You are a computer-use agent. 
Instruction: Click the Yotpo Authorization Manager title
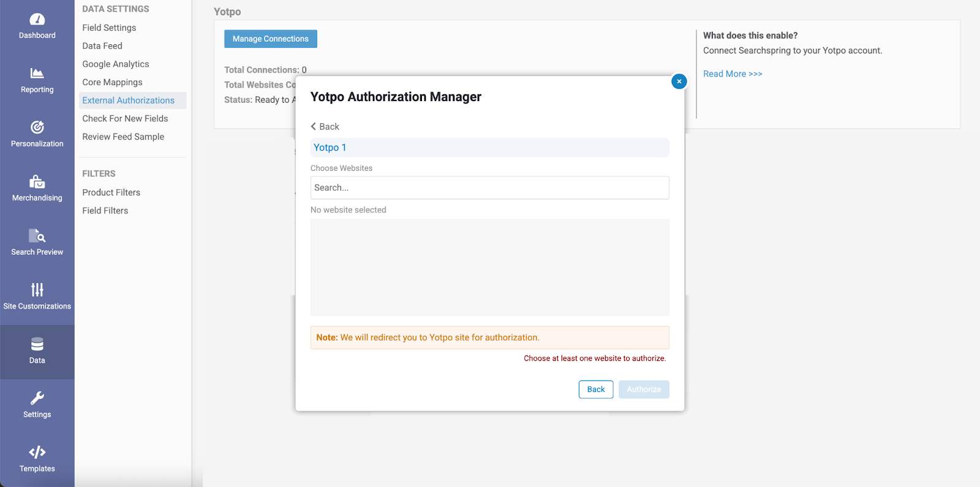tap(396, 97)
